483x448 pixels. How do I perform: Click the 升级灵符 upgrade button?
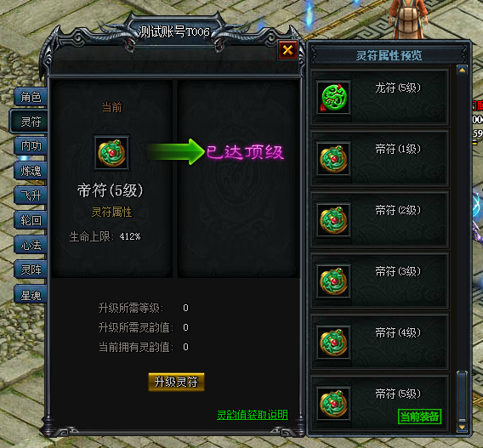(176, 382)
